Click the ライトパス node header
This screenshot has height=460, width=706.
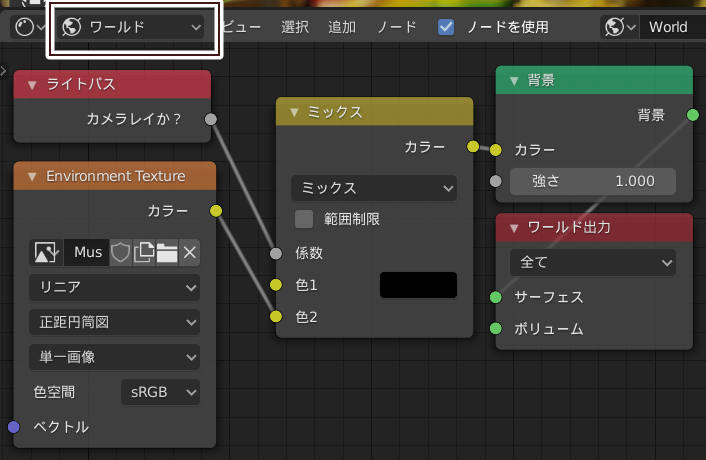pos(112,85)
